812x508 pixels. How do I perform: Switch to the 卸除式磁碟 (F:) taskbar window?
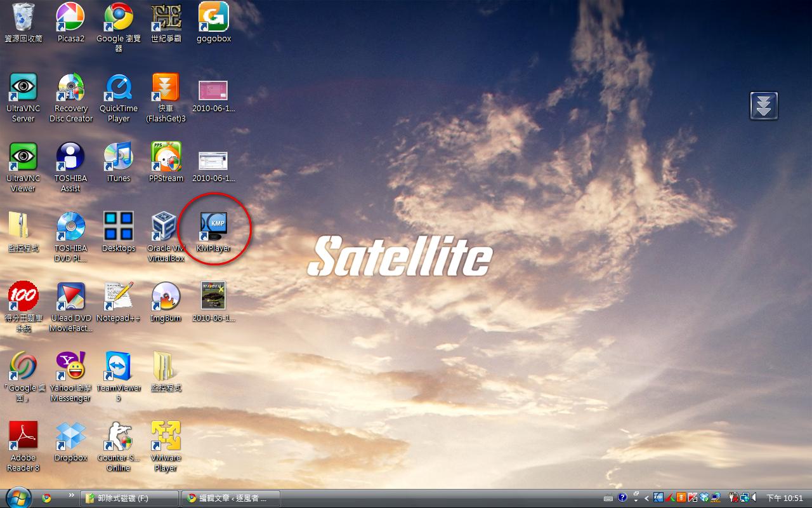[x=129, y=498]
